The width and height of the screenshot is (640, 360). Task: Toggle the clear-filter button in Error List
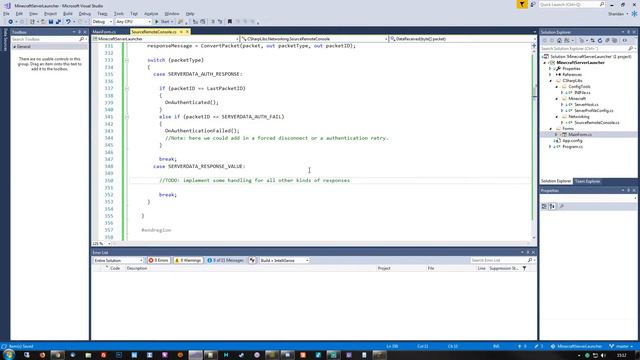252,260
